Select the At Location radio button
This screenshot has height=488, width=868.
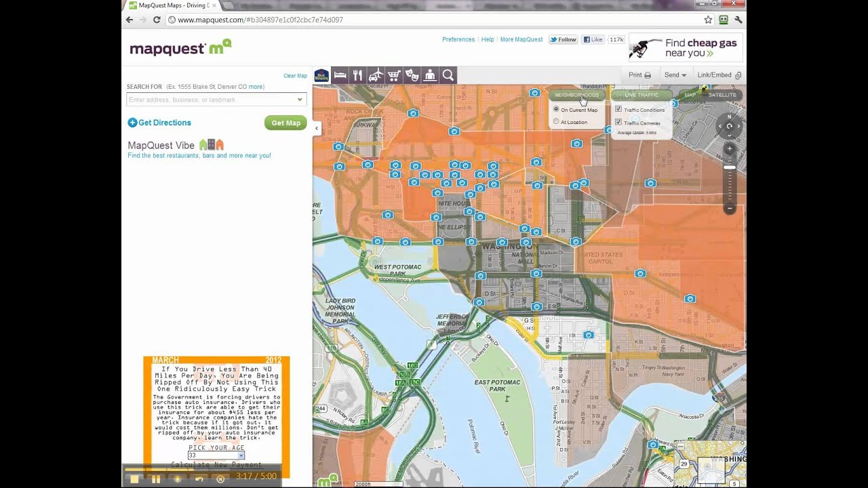556,122
